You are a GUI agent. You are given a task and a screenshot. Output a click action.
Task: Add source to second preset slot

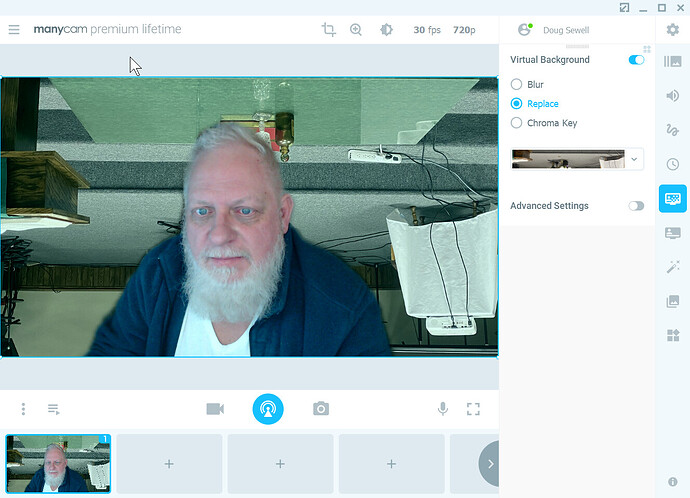169,464
